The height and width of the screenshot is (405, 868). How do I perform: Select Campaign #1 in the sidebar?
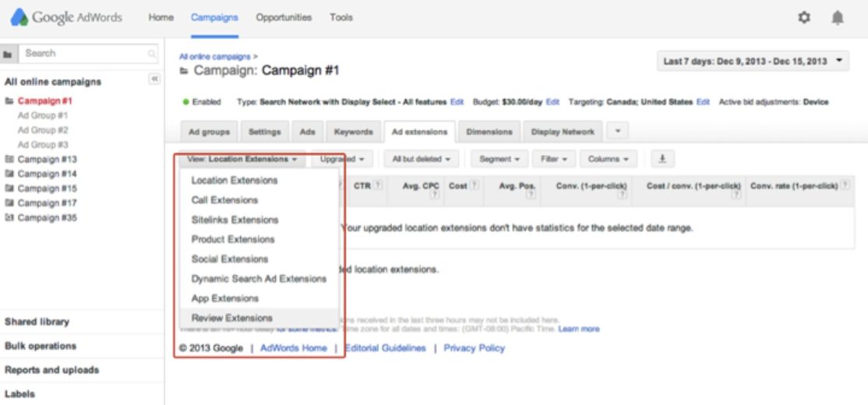tap(45, 101)
